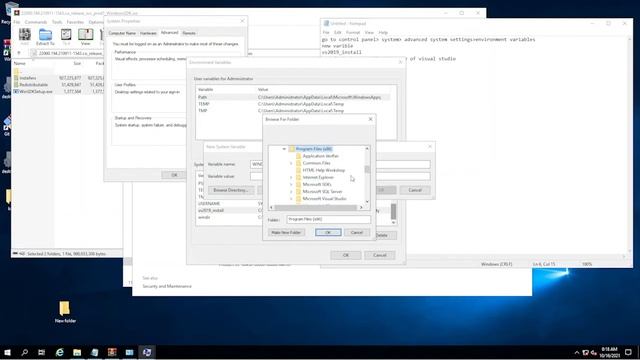
Task: Open Security and Maintenance link
Action: point(167,286)
